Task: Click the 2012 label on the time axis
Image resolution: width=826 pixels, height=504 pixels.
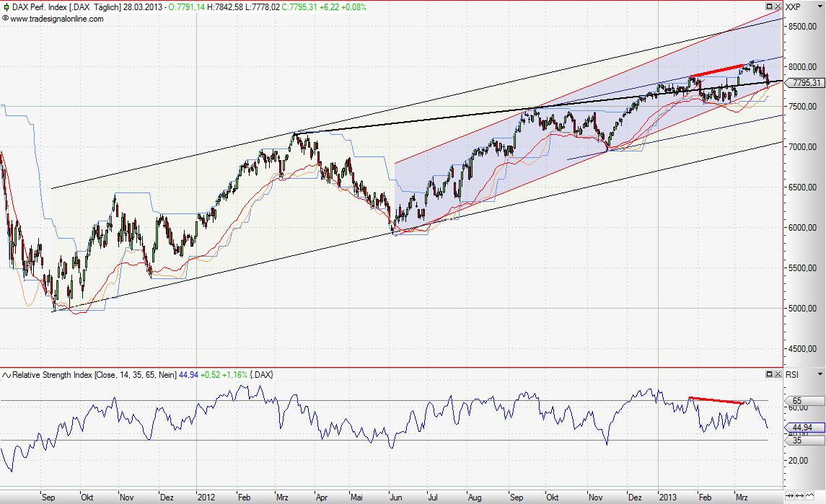Action: click(x=207, y=497)
